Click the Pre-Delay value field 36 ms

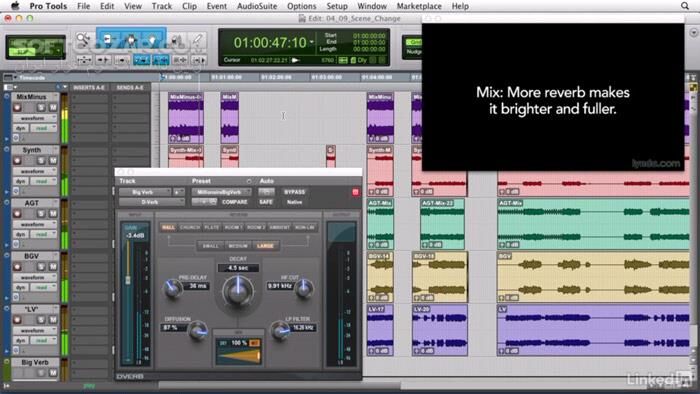[198, 286]
